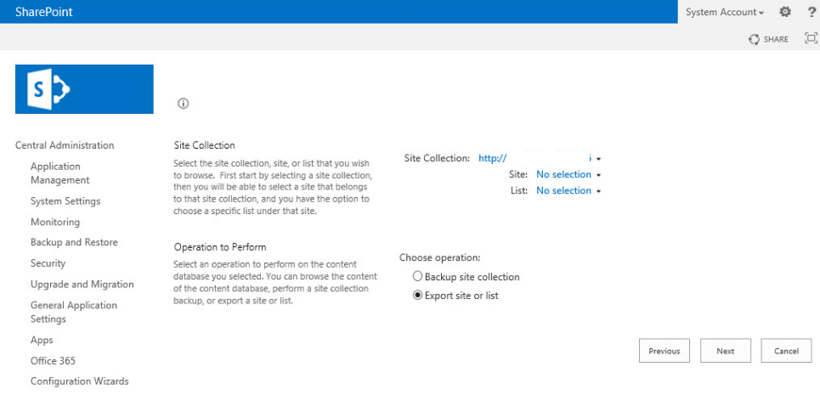
Task: Open the System Account menu
Action: click(x=725, y=12)
